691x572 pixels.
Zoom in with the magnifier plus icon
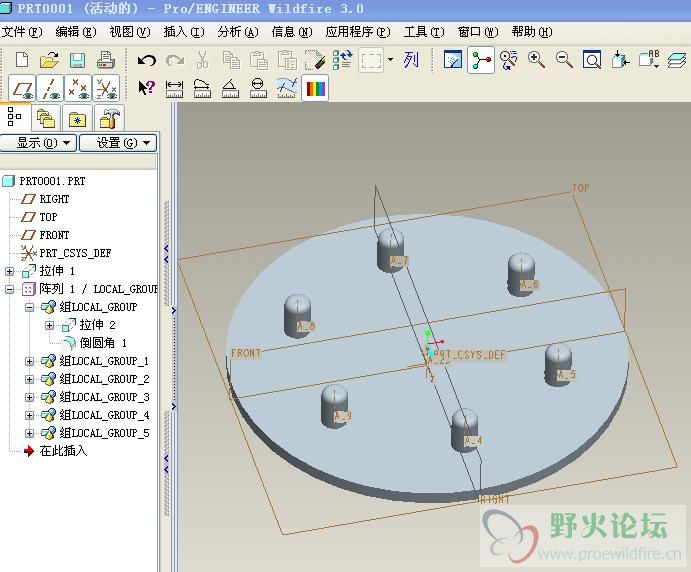[536, 60]
